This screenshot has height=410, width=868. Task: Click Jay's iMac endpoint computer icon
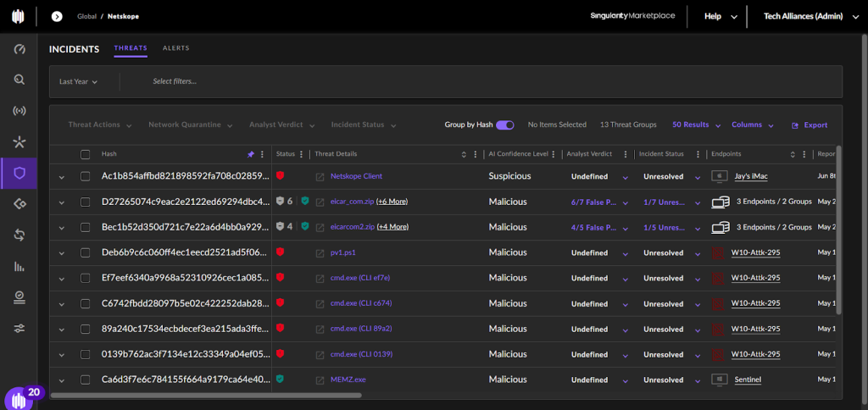[718, 176]
